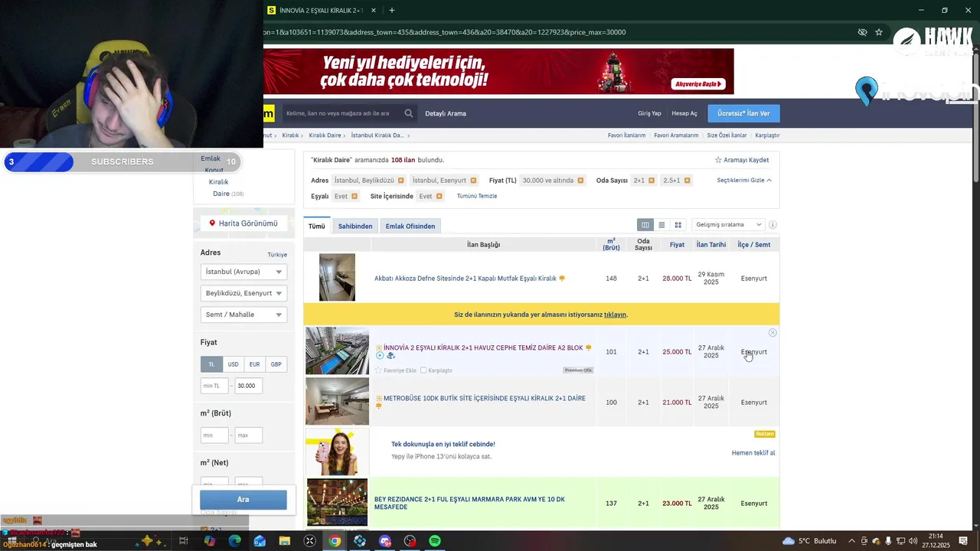Open the Semt / Mahalle dropdown
The height and width of the screenshot is (551, 980).
(243, 315)
